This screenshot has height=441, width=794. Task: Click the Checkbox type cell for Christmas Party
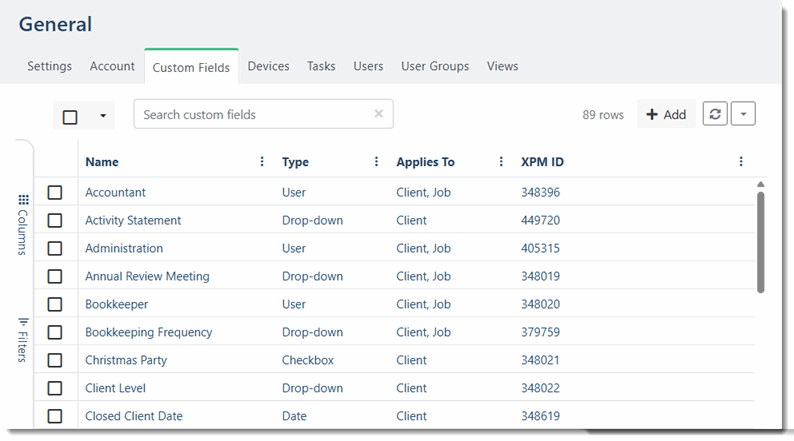308,360
